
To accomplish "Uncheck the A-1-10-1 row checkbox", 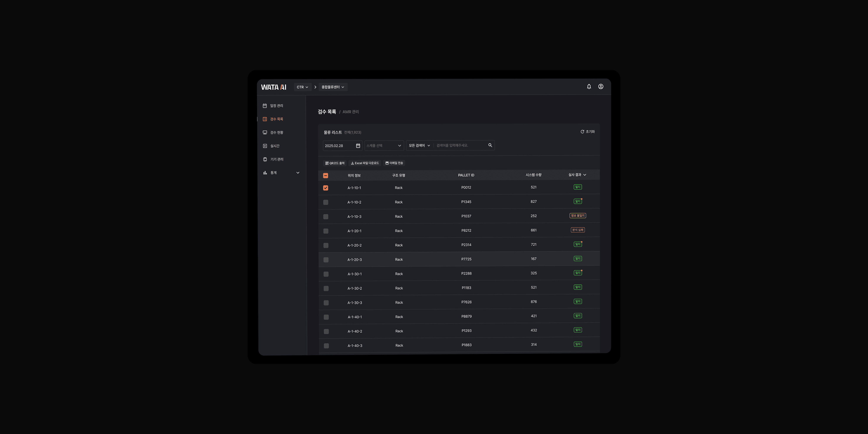I will [325, 188].
